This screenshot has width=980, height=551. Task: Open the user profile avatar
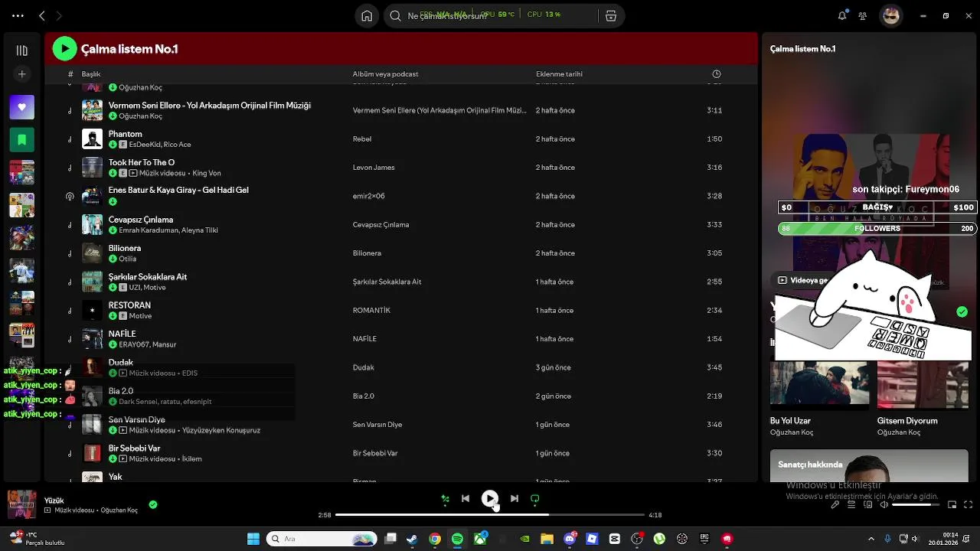click(x=891, y=15)
